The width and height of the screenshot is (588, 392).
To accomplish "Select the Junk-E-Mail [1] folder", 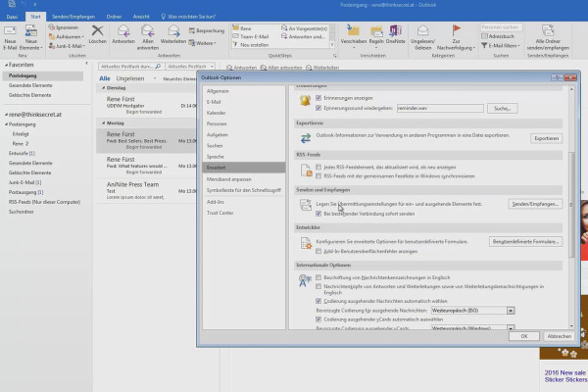I will pos(24,182).
